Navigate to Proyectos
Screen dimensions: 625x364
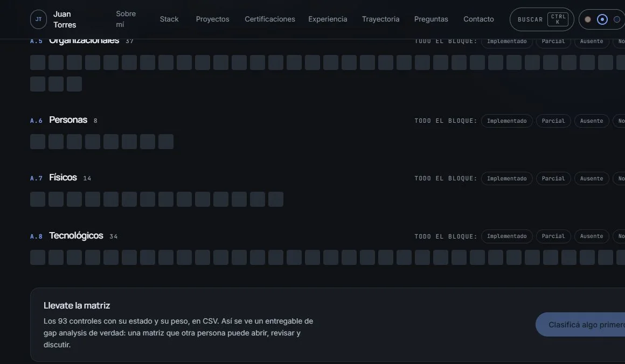[x=212, y=19]
